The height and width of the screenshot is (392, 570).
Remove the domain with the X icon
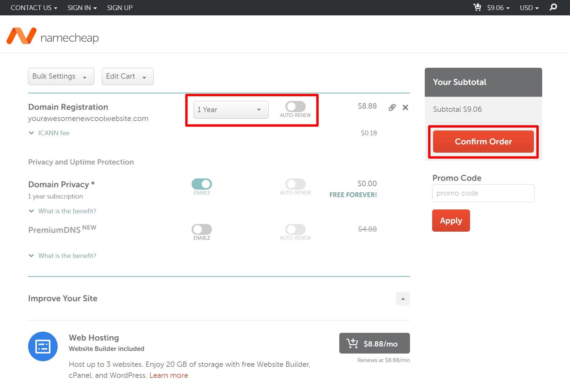pyautogui.click(x=406, y=107)
